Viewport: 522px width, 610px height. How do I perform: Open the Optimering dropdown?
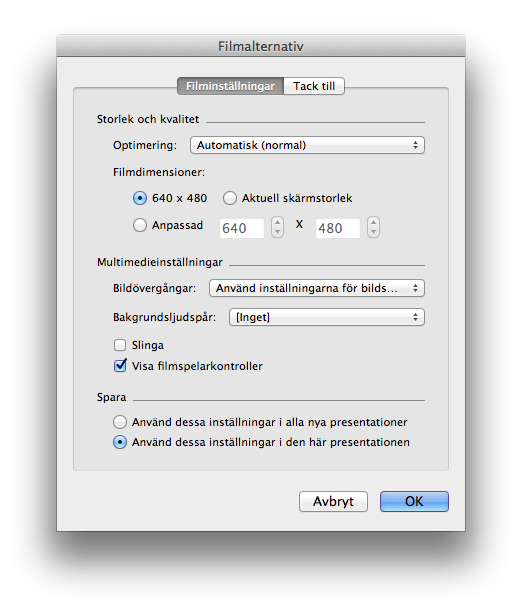click(307, 145)
